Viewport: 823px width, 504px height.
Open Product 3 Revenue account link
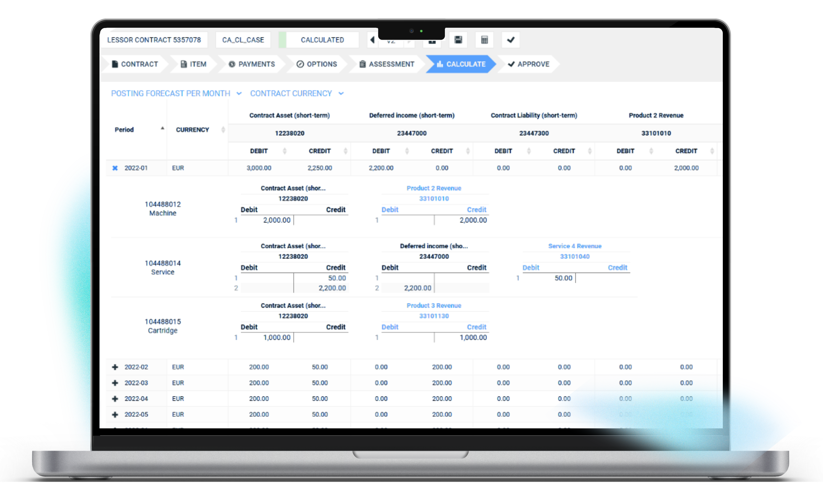(434, 306)
